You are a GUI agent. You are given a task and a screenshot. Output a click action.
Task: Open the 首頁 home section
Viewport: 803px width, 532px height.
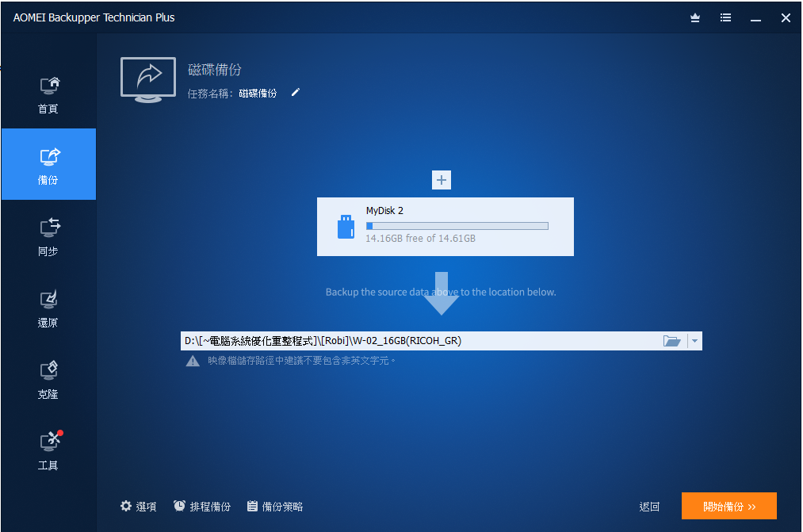(x=48, y=94)
